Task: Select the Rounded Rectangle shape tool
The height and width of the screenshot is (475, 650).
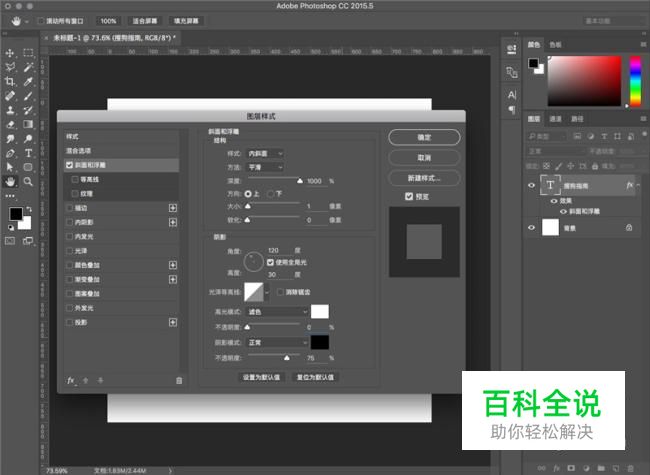Action: pos(28,167)
